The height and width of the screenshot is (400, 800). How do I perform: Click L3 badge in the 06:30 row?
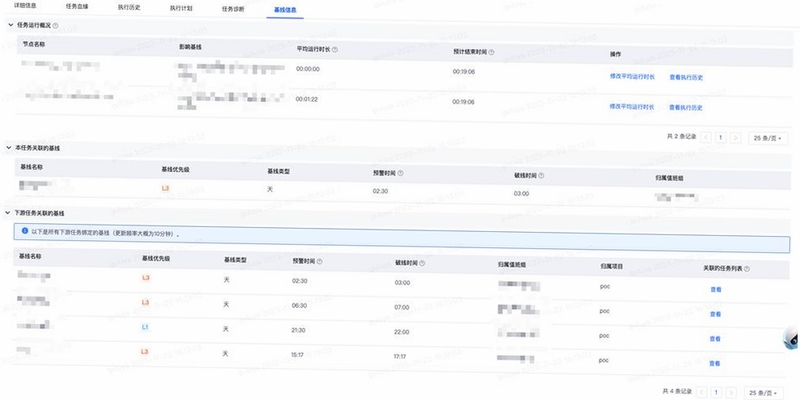point(145,303)
